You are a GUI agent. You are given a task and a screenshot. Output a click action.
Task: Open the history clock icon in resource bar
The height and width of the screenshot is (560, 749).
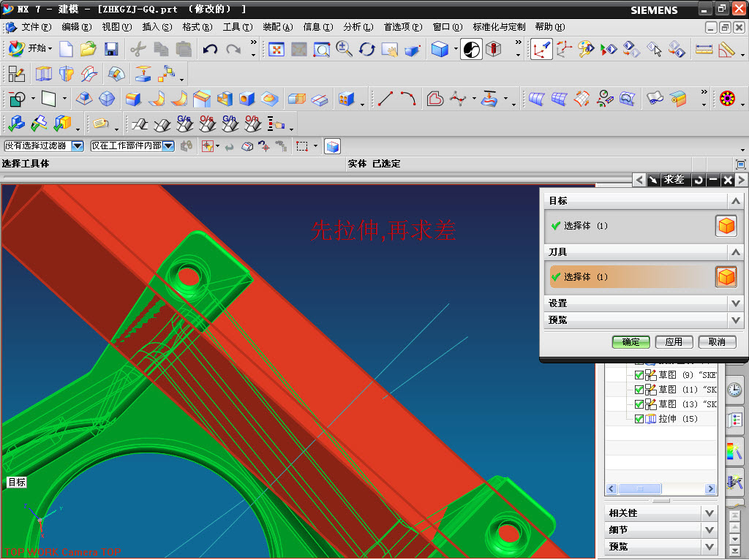pos(734,390)
